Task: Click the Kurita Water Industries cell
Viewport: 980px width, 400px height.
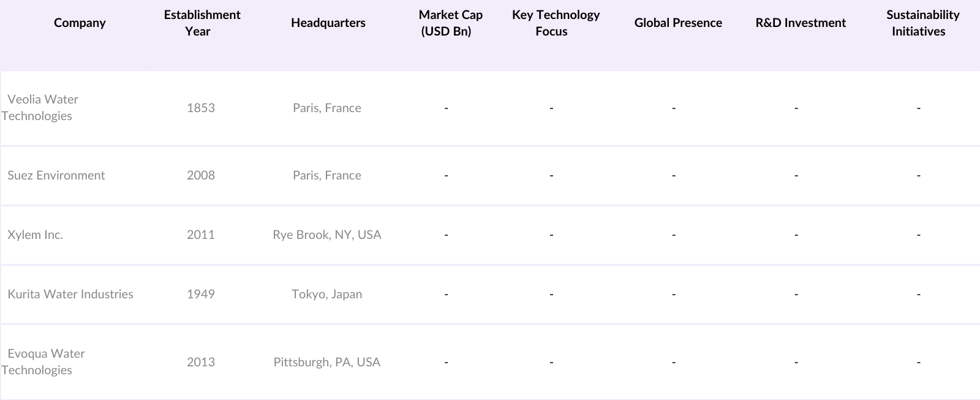Action: click(x=70, y=295)
